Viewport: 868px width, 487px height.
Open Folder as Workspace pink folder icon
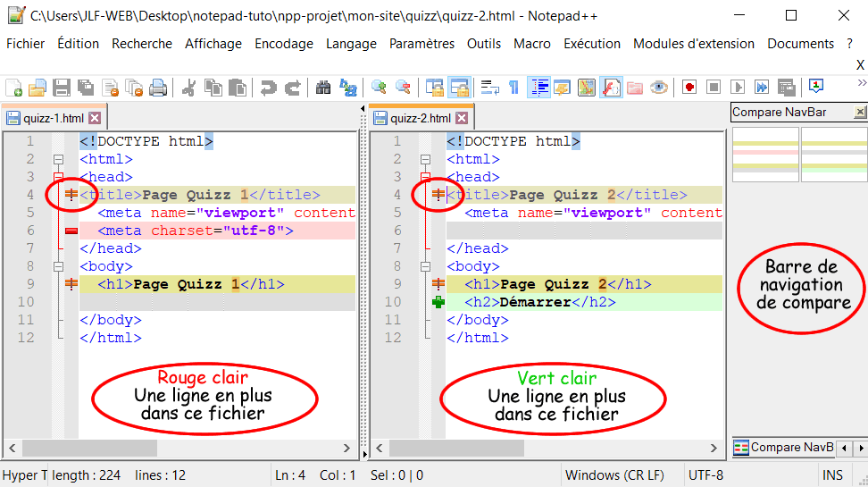coord(635,88)
